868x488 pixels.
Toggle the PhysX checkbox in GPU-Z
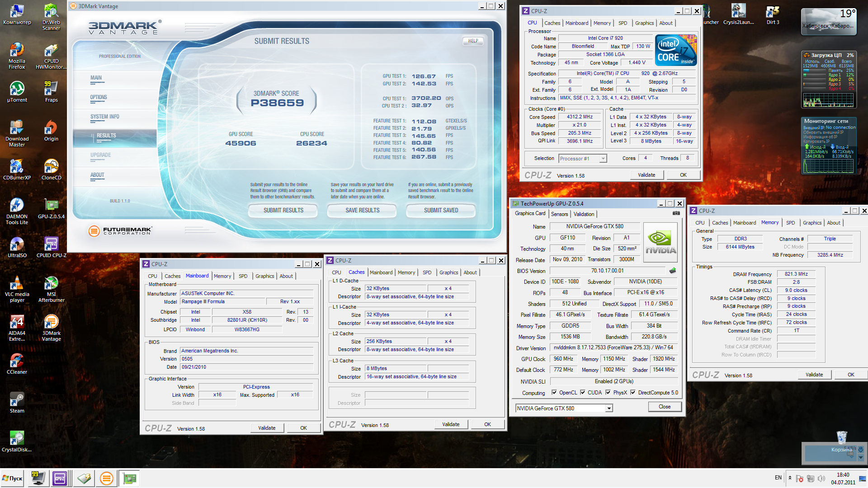[x=608, y=392]
